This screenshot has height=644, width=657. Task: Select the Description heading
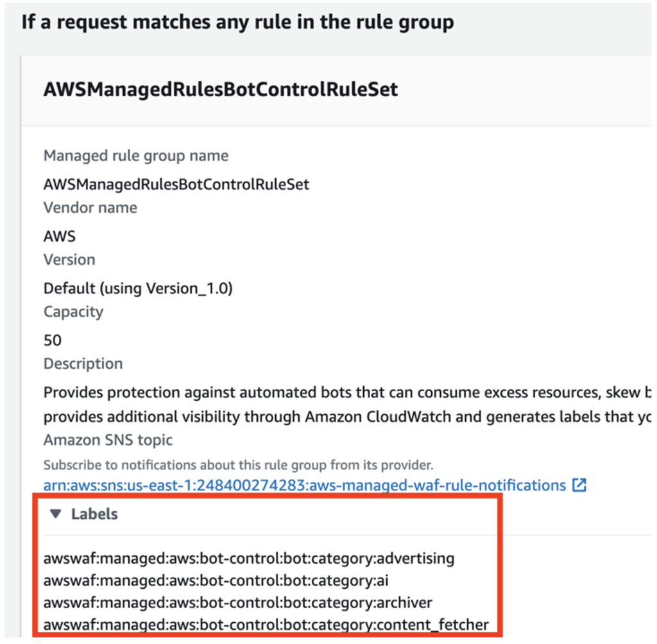click(83, 363)
